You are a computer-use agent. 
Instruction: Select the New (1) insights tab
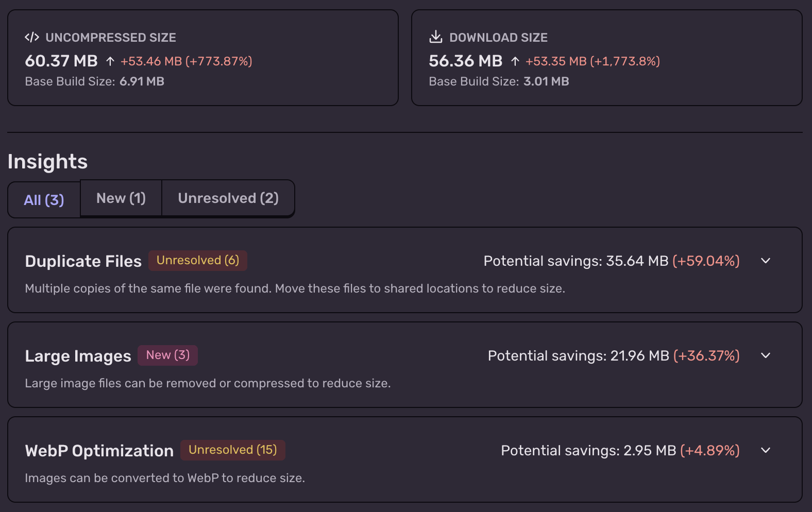click(121, 198)
